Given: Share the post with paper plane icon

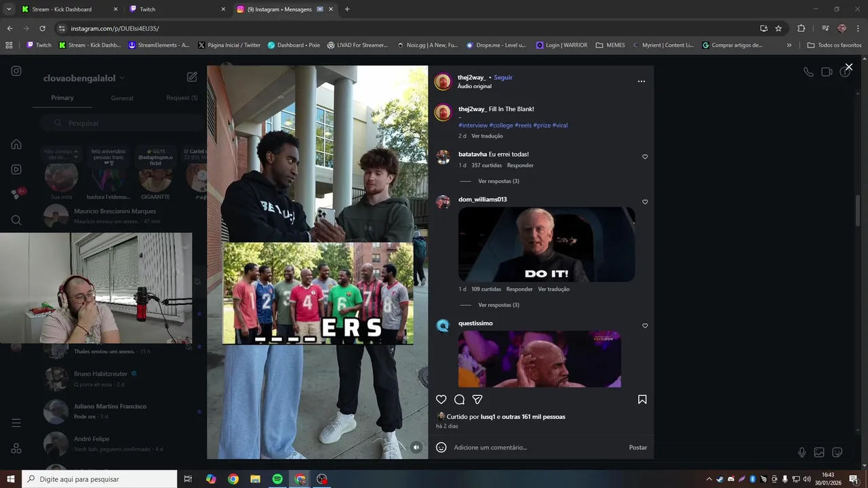Looking at the screenshot, I should tap(477, 399).
